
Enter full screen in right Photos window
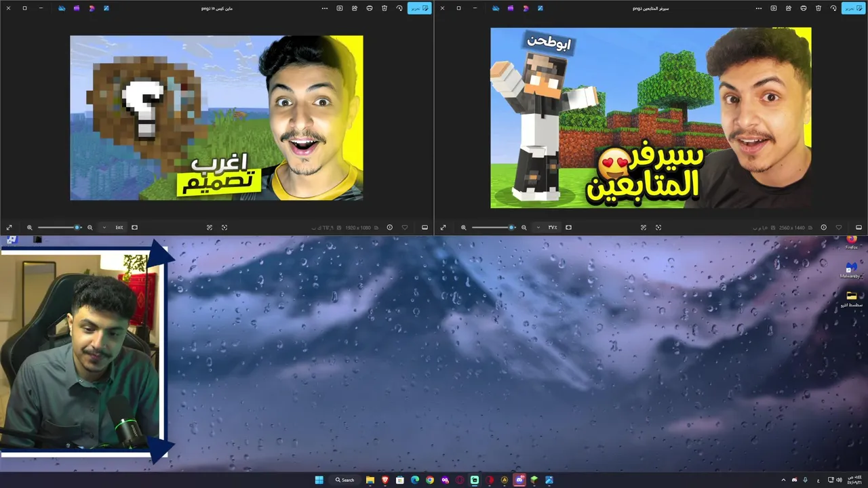pyautogui.click(x=443, y=228)
